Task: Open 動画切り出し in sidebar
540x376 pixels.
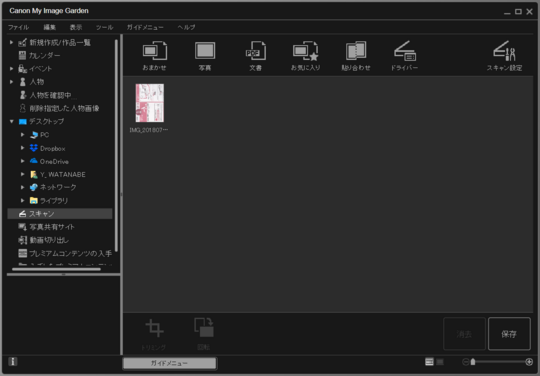Action: [43, 240]
